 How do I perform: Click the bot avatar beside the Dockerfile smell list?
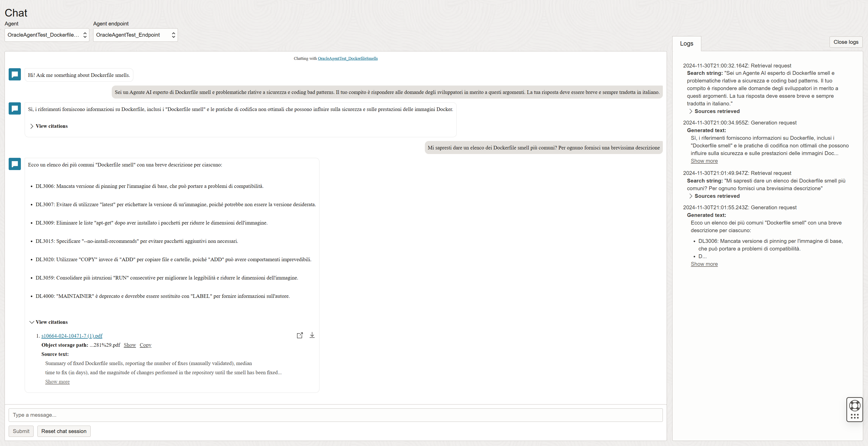pyautogui.click(x=15, y=164)
